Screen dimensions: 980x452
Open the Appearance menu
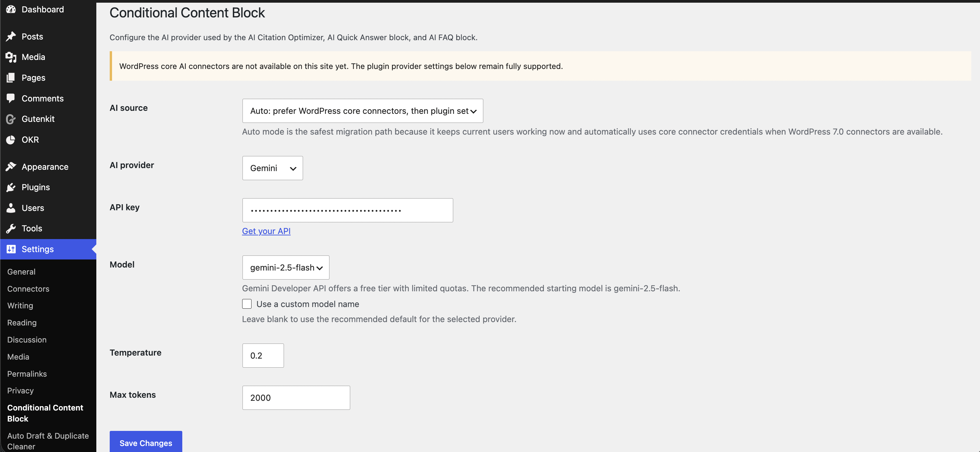click(x=48, y=166)
